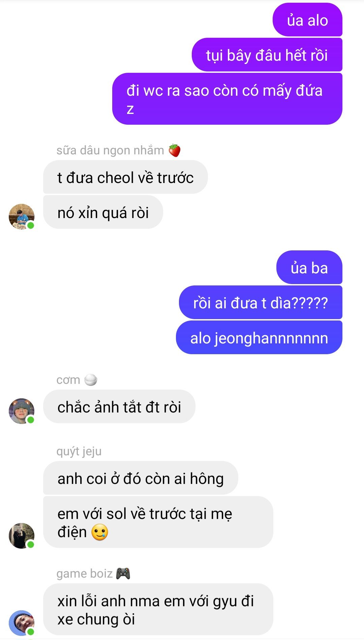Tap the rice bowl emoji after cơm
The width and height of the screenshot is (364, 640).
tap(91, 380)
